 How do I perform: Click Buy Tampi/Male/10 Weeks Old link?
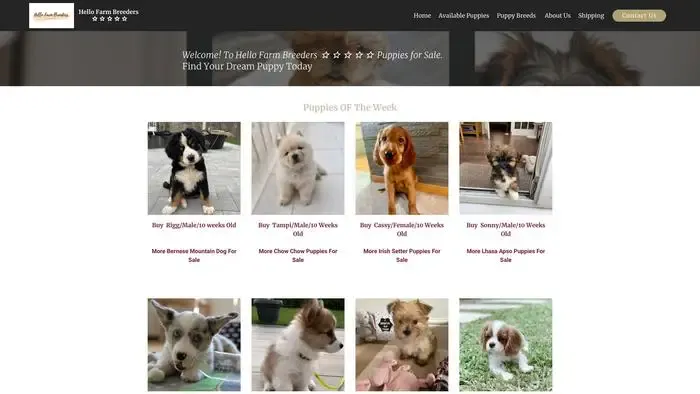[298, 229]
